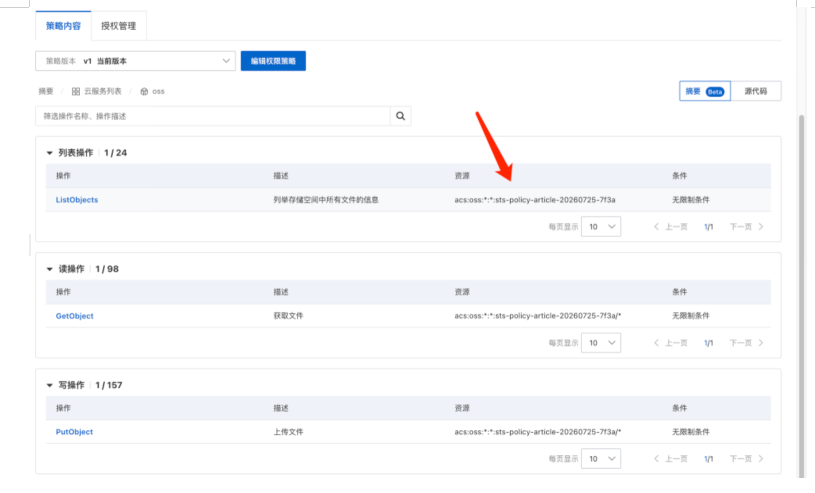Select GetObject resource ending 7f3a/*
Image resolution: width=815 pixels, height=493 pixels.
tap(538, 316)
